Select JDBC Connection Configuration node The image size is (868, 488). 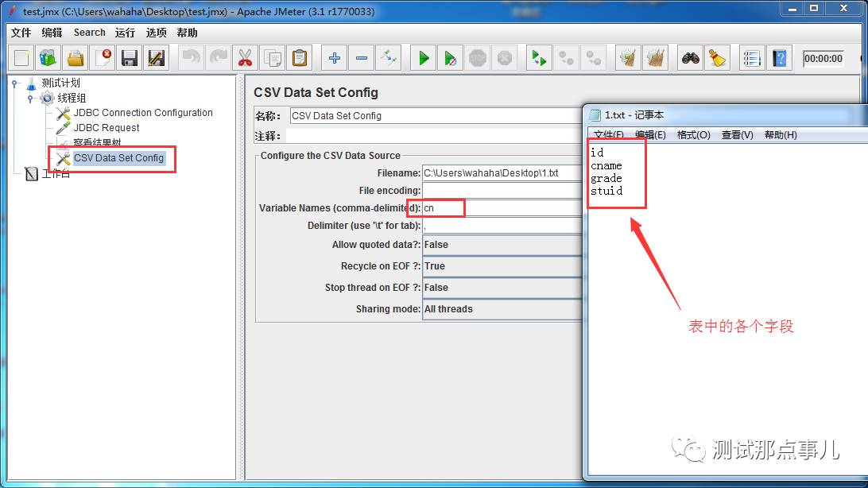[x=143, y=112]
